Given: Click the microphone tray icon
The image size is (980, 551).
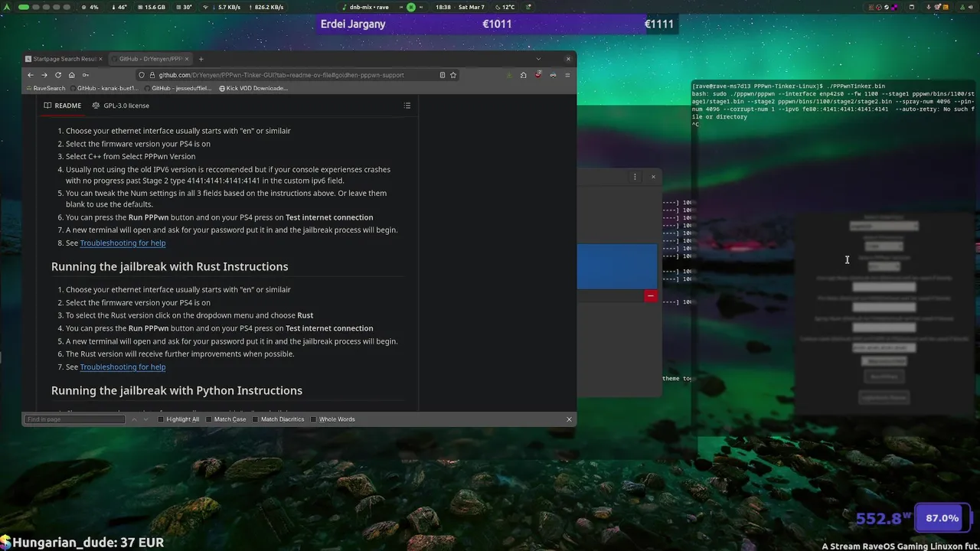Looking at the screenshot, I should pos(929,7).
